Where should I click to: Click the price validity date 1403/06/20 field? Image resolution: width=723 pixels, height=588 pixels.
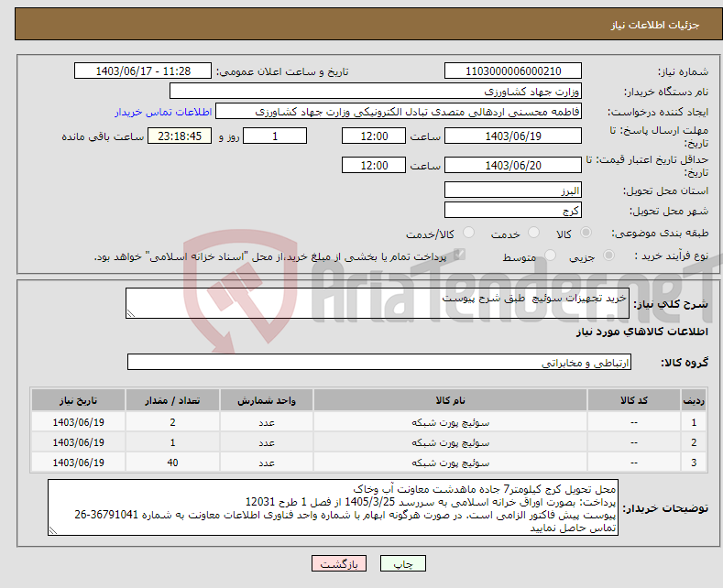(513, 165)
